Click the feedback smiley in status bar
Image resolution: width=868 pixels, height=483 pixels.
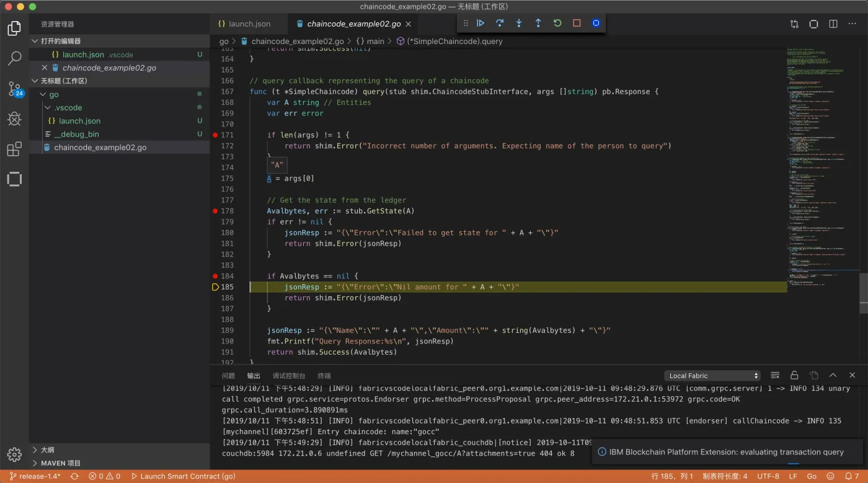829,476
